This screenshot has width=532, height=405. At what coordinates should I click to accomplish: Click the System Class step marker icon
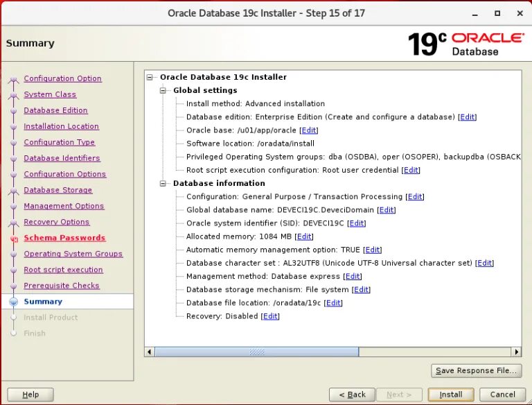(14, 96)
